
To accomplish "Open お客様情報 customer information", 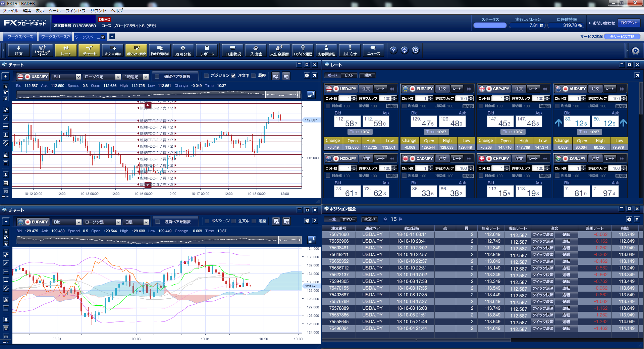I will click(x=326, y=50).
